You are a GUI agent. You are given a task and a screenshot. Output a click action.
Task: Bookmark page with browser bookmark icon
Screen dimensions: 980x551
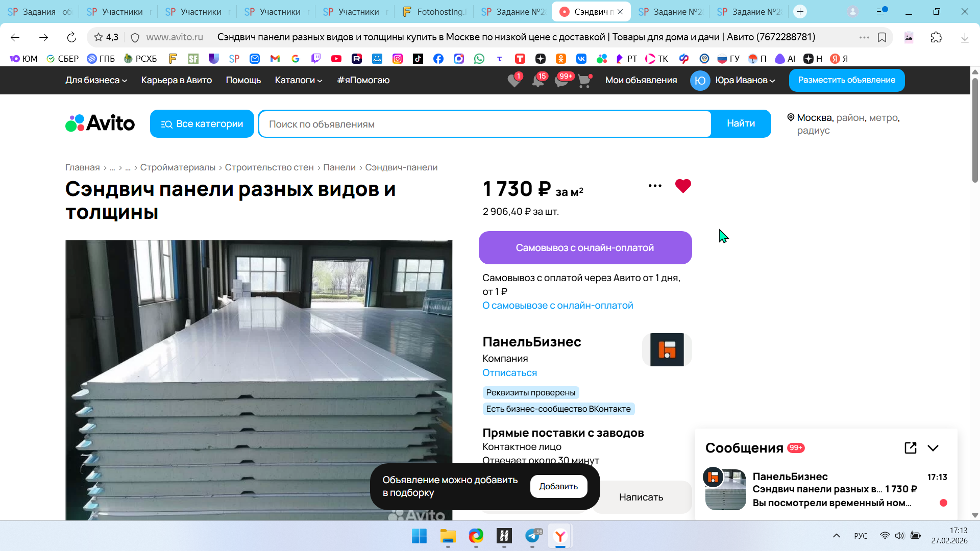click(x=881, y=37)
